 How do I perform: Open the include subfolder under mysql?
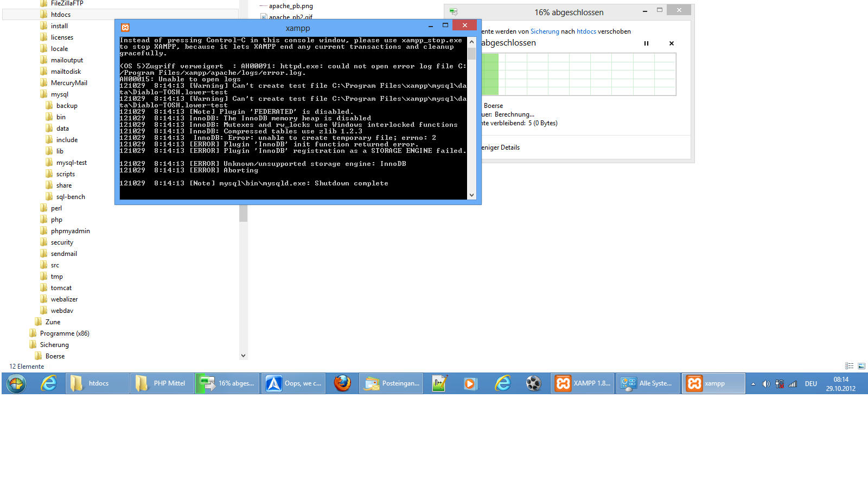pos(67,140)
